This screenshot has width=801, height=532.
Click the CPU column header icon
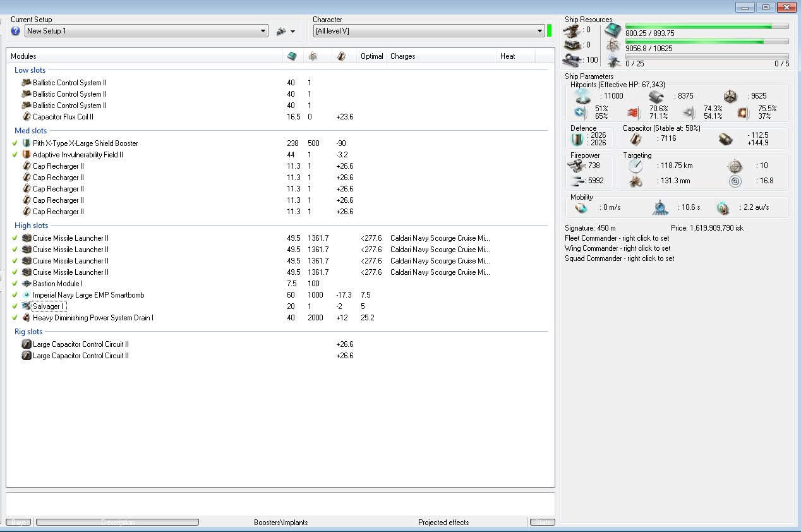(291, 56)
